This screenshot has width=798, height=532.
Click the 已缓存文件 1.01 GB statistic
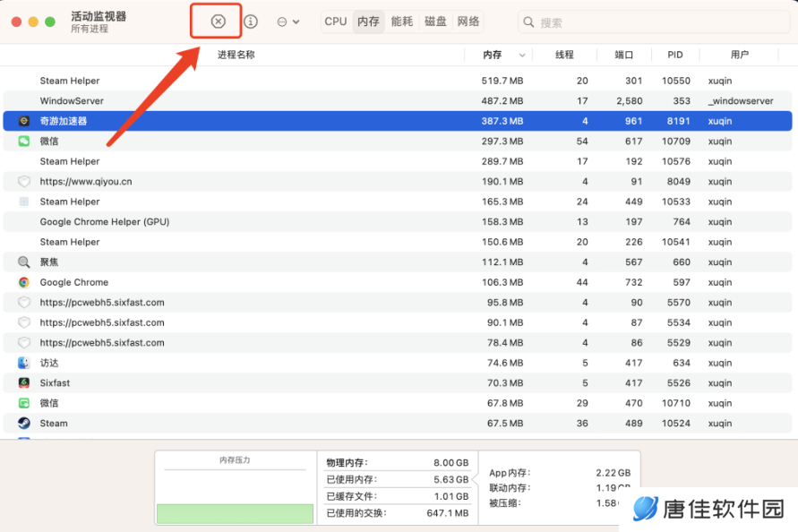(397, 496)
